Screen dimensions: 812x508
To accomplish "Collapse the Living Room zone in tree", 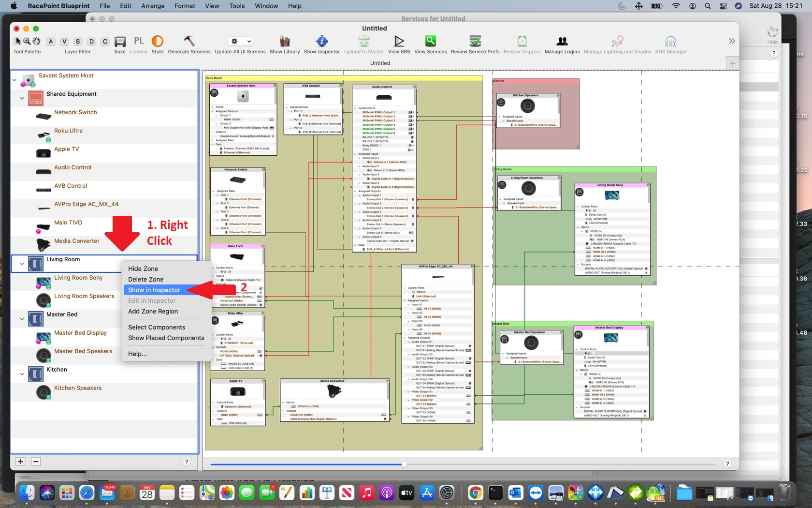I will click(x=22, y=264).
